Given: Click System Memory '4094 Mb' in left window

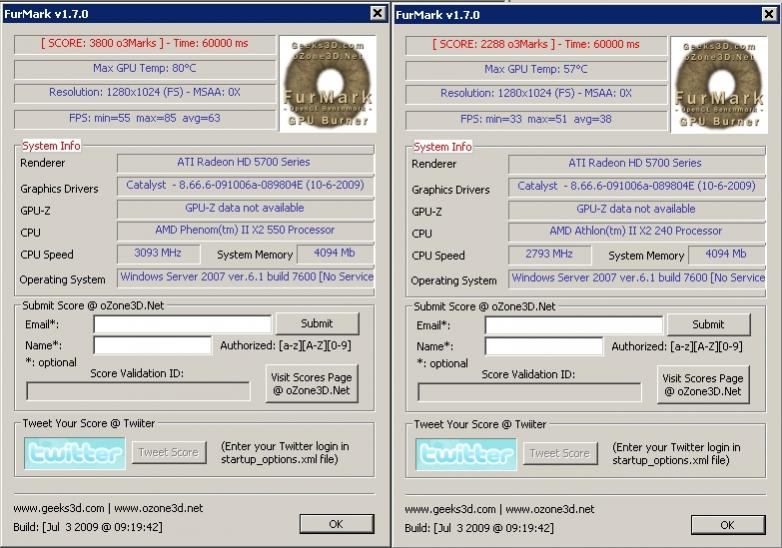Looking at the screenshot, I should coord(335,253).
